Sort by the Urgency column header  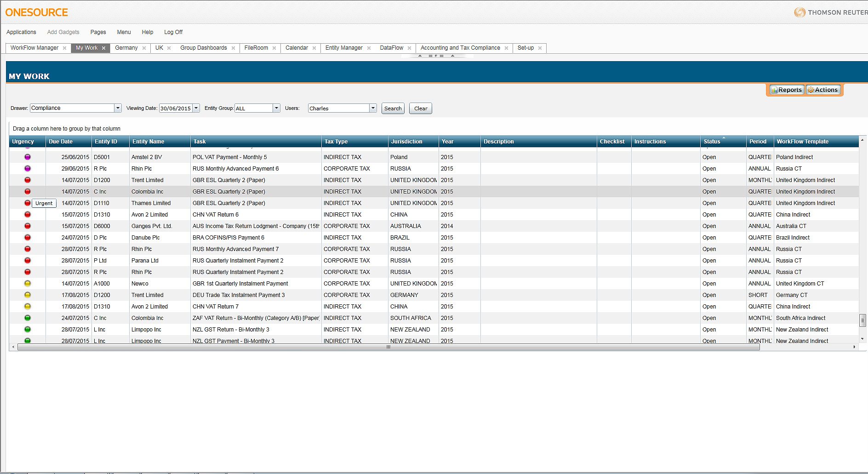(28, 142)
